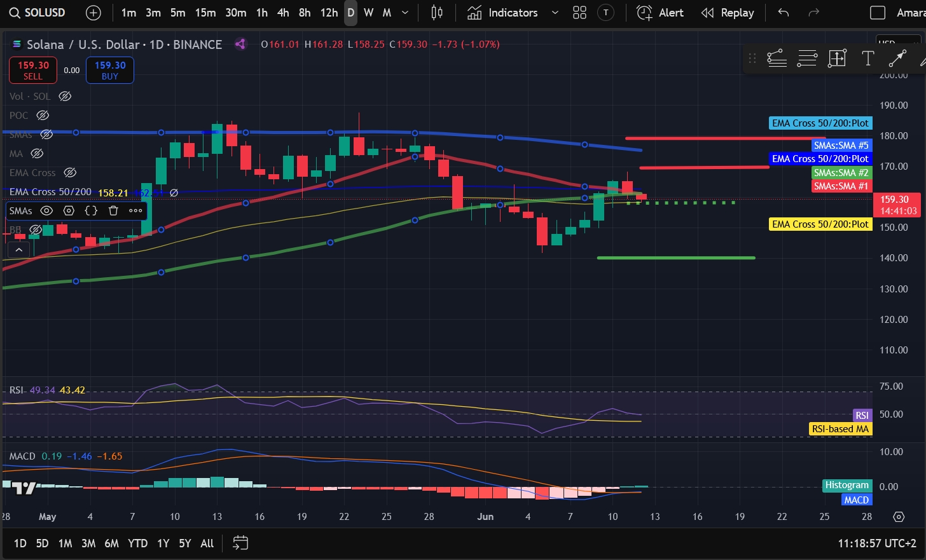Remove the SMAs indicator with the trash icon

113,210
